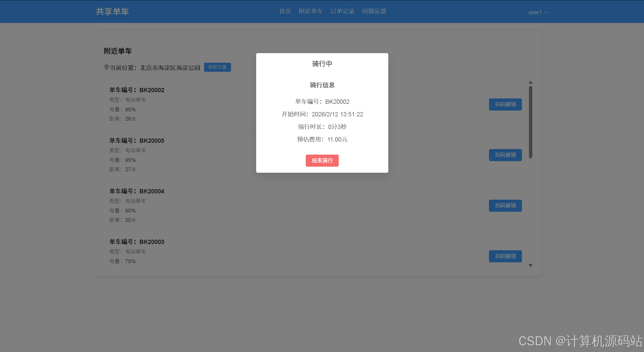Screen dimensions: 644x352
Task: Open the user1 account menu
Action: (x=535, y=12)
